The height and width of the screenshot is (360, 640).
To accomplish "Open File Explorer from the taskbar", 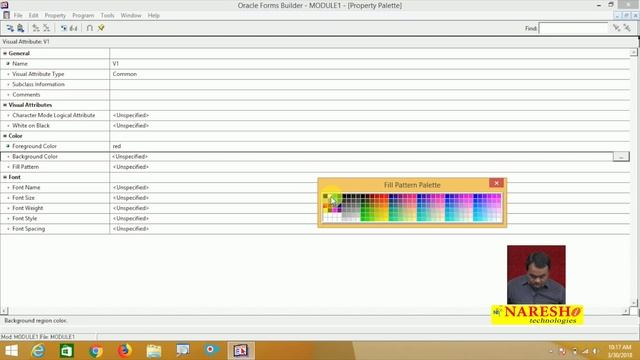I will click(153, 351).
